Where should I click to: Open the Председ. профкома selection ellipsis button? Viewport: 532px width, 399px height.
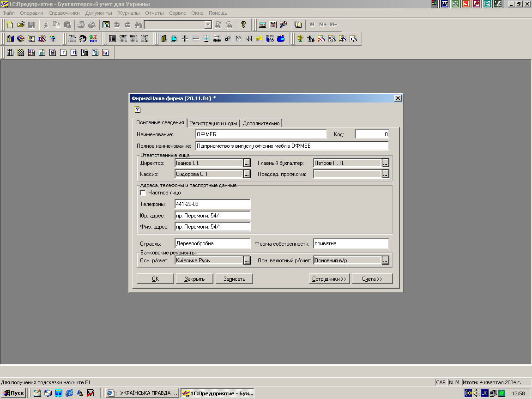(386, 175)
